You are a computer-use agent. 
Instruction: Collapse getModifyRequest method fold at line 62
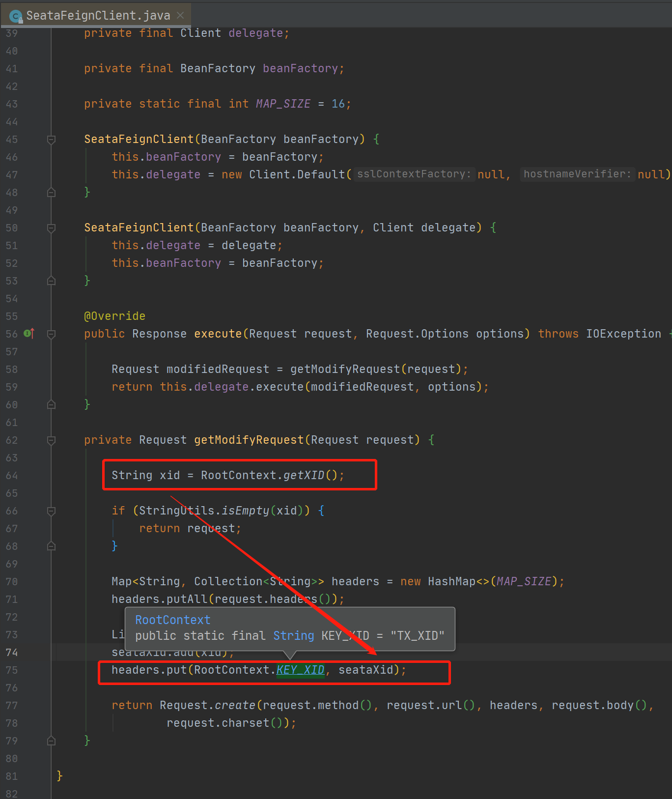pos(51,440)
